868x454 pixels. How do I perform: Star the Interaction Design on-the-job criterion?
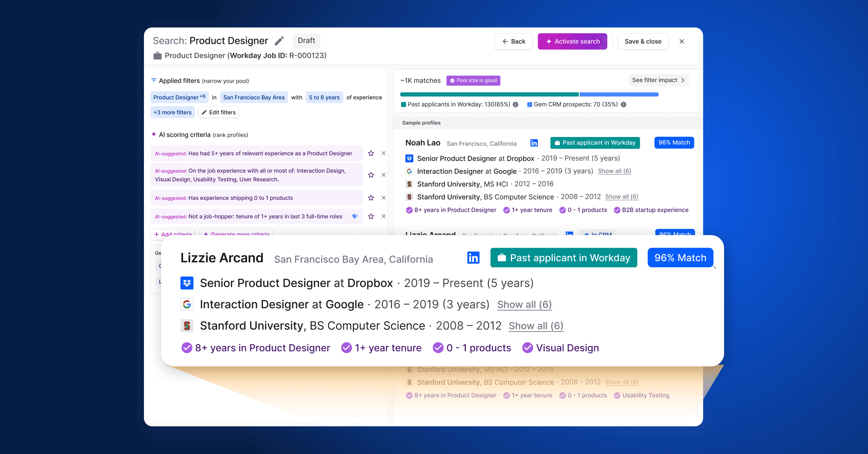[x=371, y=175]
